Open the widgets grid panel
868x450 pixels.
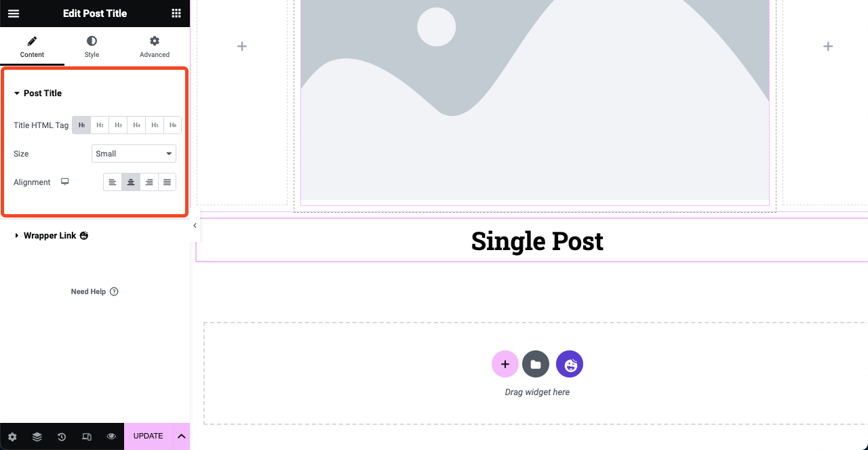(x=176, y=14)
